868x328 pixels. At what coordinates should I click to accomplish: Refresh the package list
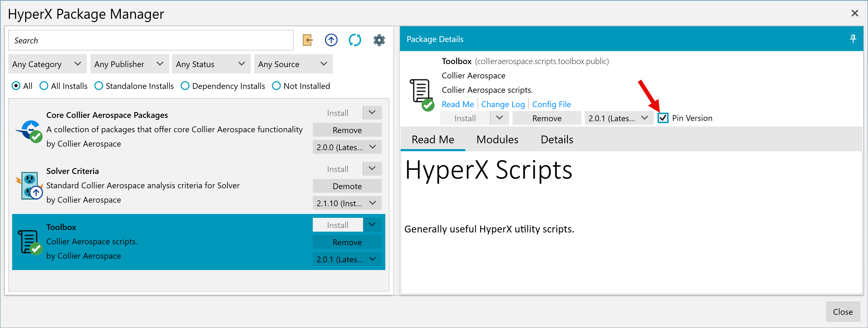[x=355, y=40]
